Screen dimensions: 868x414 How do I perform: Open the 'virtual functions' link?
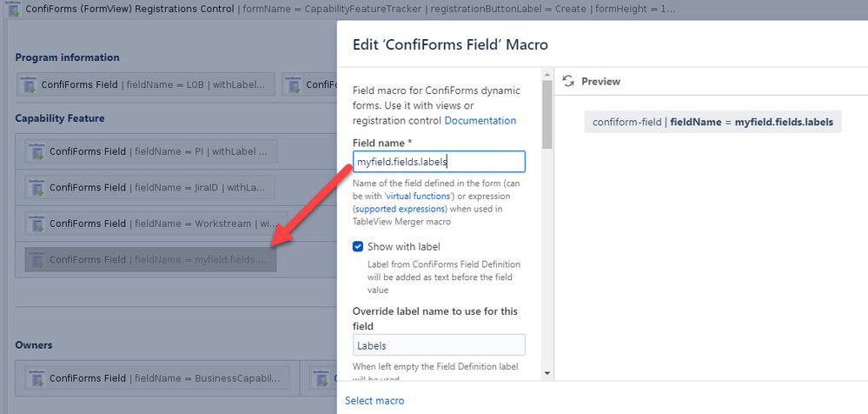pyautogui.click(x=418, y=197)
